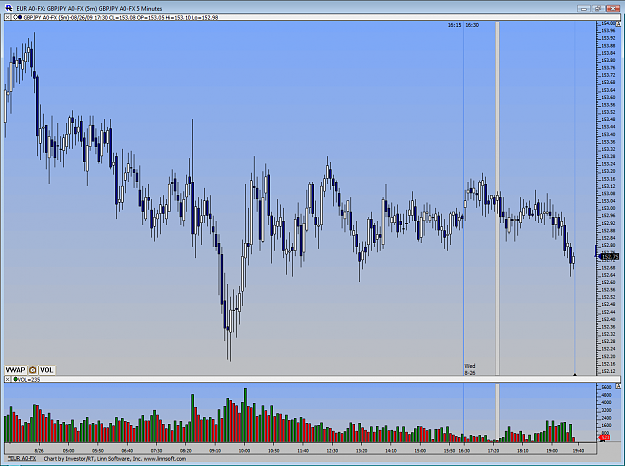Click the 12:30 label on time axis

tap(332, 451)
